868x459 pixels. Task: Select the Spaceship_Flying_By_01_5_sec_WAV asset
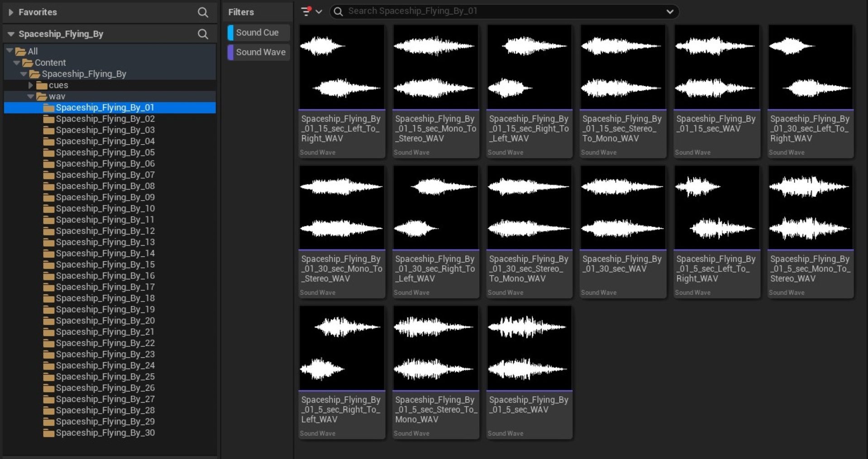[x=529, y=372]
